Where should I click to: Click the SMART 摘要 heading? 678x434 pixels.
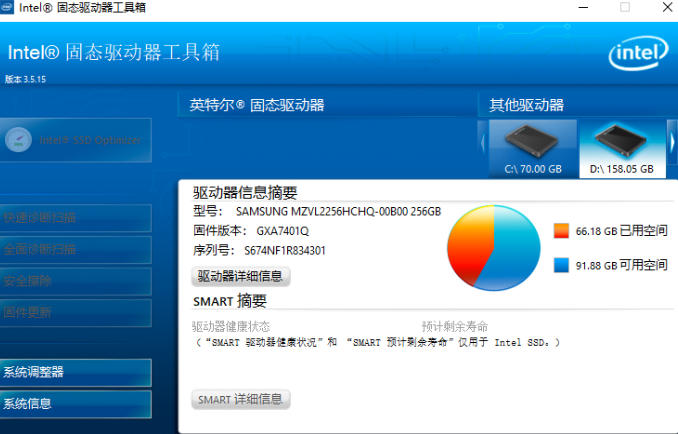point(230,301)
